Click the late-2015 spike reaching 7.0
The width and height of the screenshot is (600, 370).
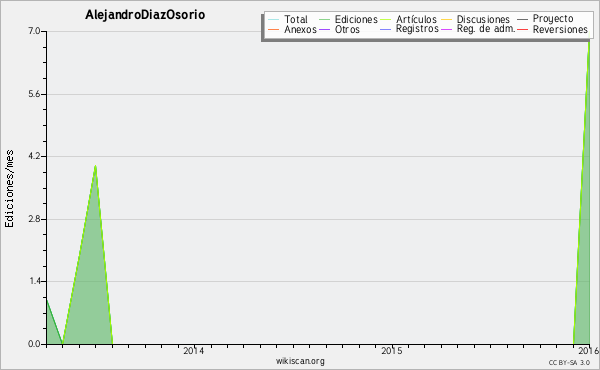pos(589,42)
